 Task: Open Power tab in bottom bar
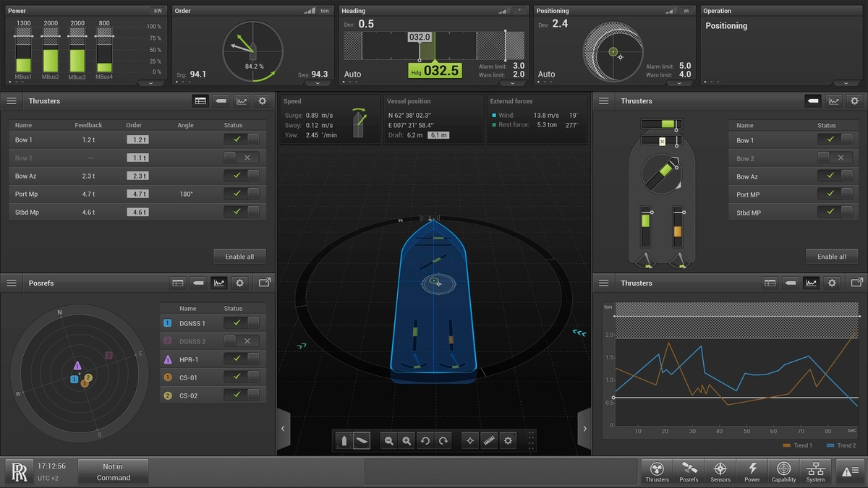coord(752,471)
